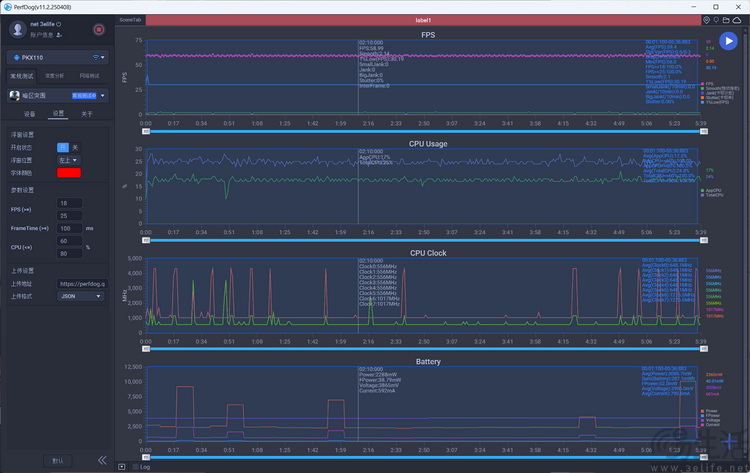Click CPU Usage chart left range handle
Viewport: 750px width, 473px height.
click(x=146, y=240)
